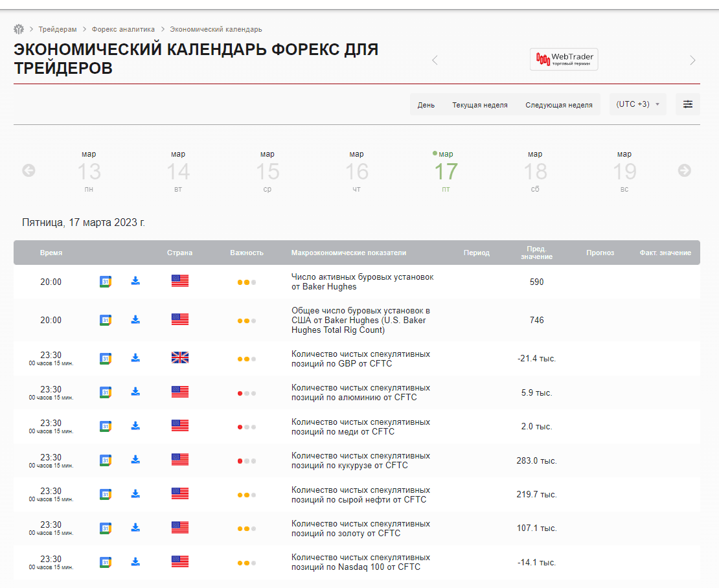Go to previous week with left arrow
This screenshot has width=719, height=588.
coord(29,170)
